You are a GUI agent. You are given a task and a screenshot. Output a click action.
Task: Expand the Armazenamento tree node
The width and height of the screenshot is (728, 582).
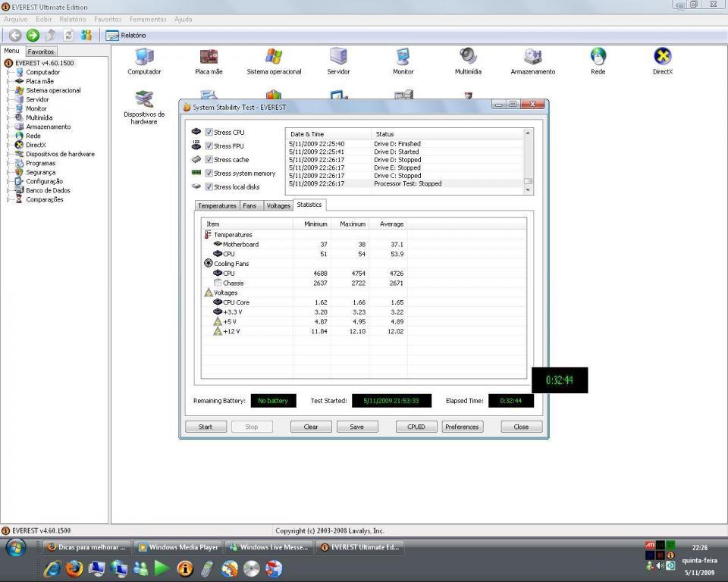click(8, 127)
